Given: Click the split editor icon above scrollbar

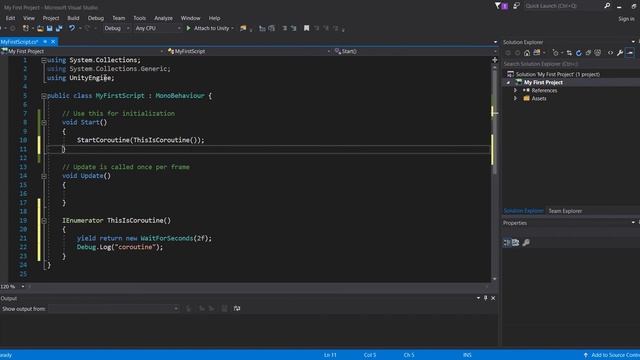Looking at the screenshot, I should pyautogui.click(x=495, y=60).
